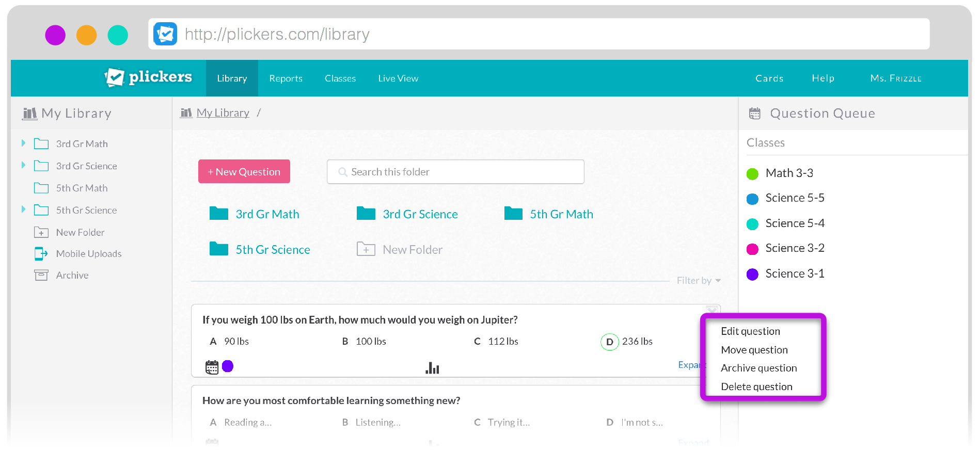Open the 3rd Gr Science folder icon
This screenshot has height=451, width=980.
[366, 214]
